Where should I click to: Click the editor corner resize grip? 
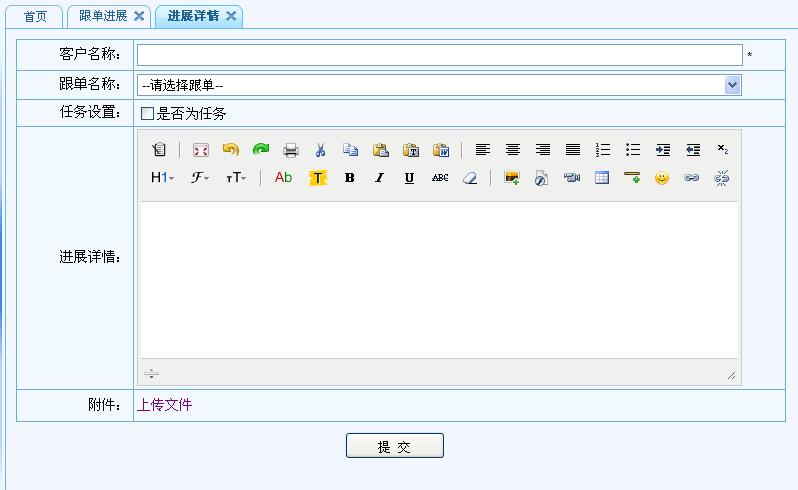(x=731, y=376)
